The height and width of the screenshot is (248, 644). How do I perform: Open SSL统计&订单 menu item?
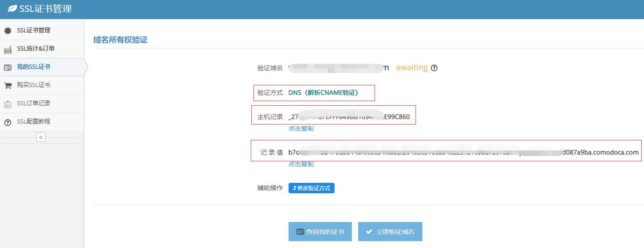tap(42, 49)
